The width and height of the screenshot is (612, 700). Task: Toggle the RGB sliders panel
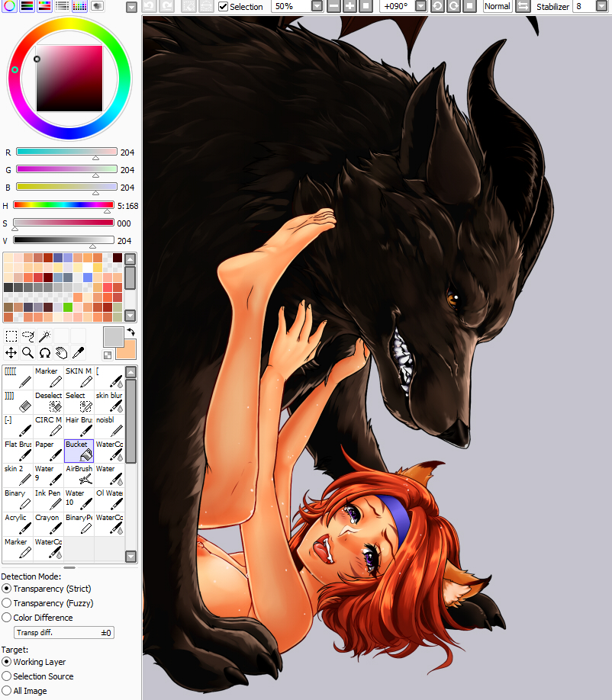(27, 6)
